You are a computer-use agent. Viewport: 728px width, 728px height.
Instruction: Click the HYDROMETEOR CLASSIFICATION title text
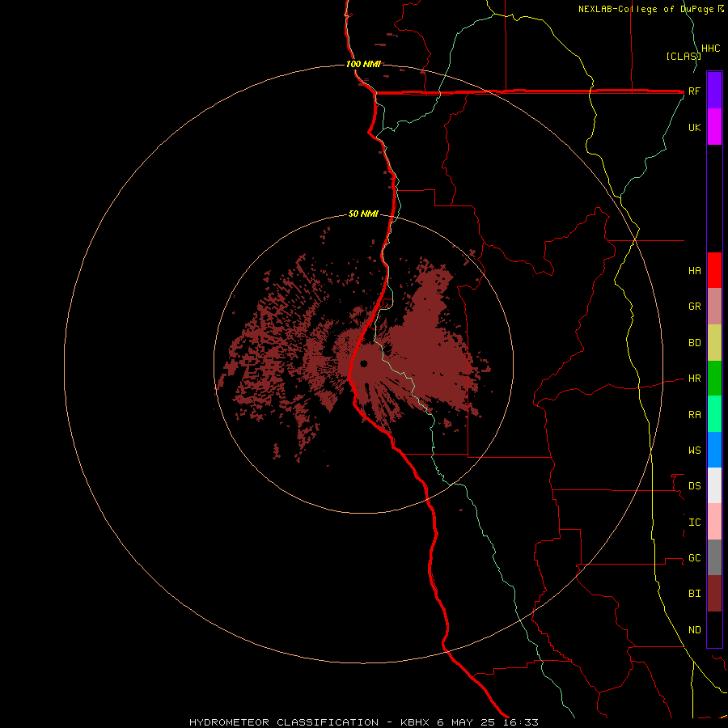point(284,722)
